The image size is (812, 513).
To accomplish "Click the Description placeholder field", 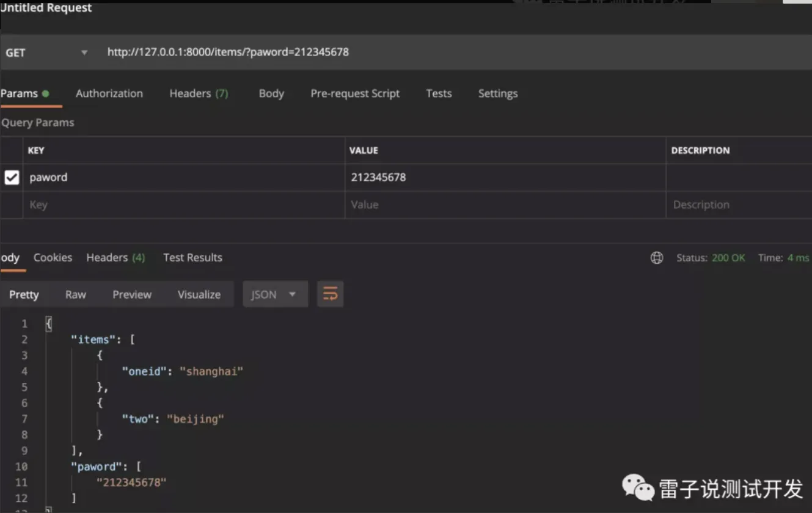I will (739, 205).
